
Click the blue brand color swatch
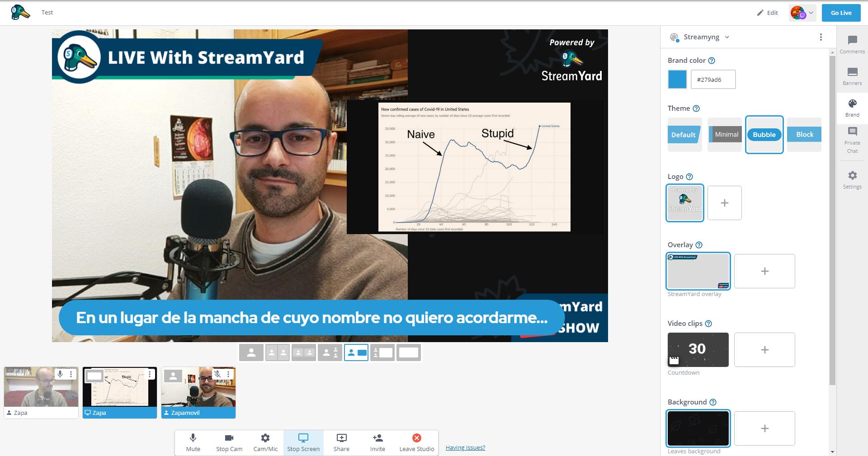coord(677,80)
